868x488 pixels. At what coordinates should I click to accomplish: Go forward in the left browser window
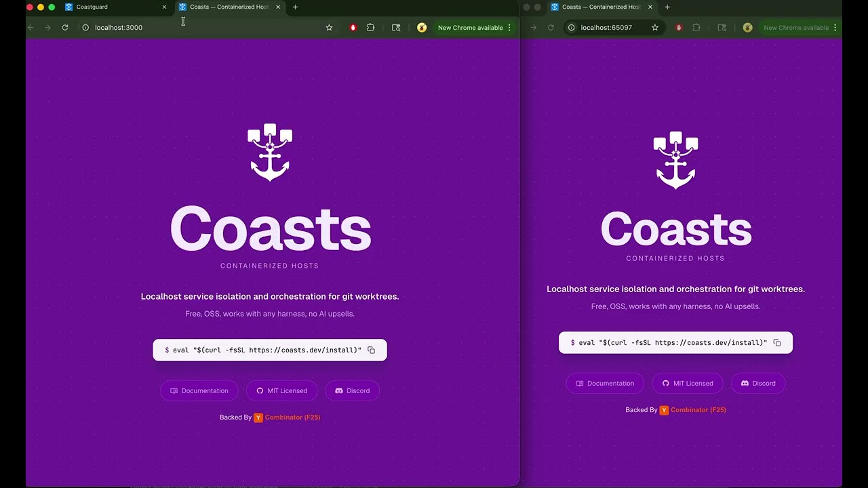pos(47,28)
